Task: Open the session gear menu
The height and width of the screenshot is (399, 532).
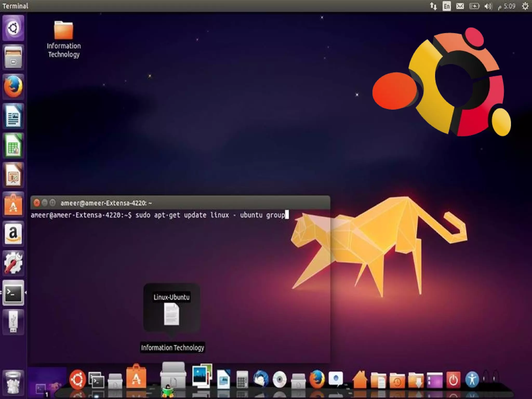Action: (x=525, y=6)
